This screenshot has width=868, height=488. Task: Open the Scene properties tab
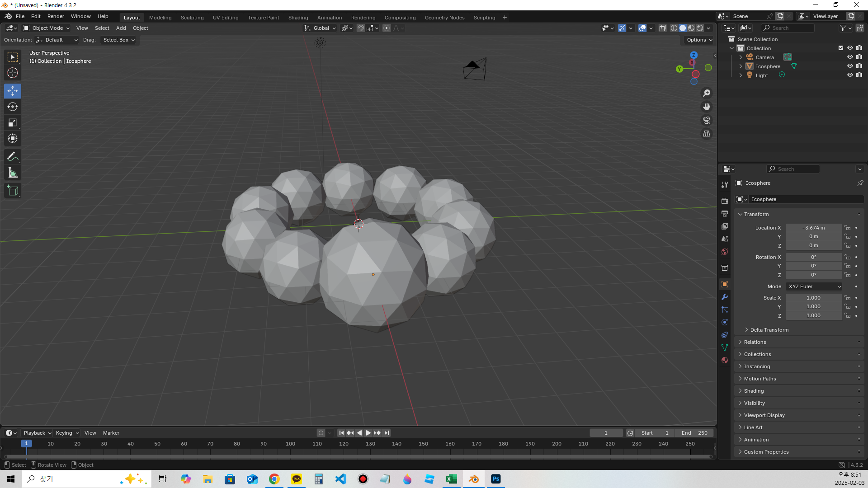pos(725,239)
